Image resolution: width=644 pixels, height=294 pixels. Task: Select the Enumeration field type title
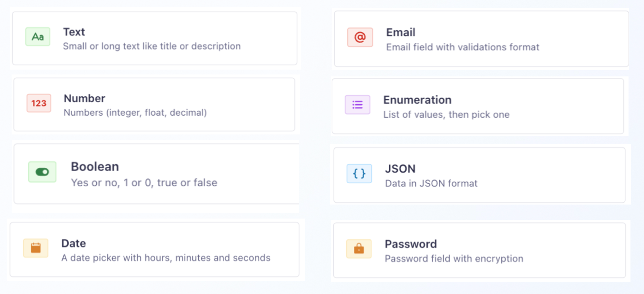click(x=417, y=100)
